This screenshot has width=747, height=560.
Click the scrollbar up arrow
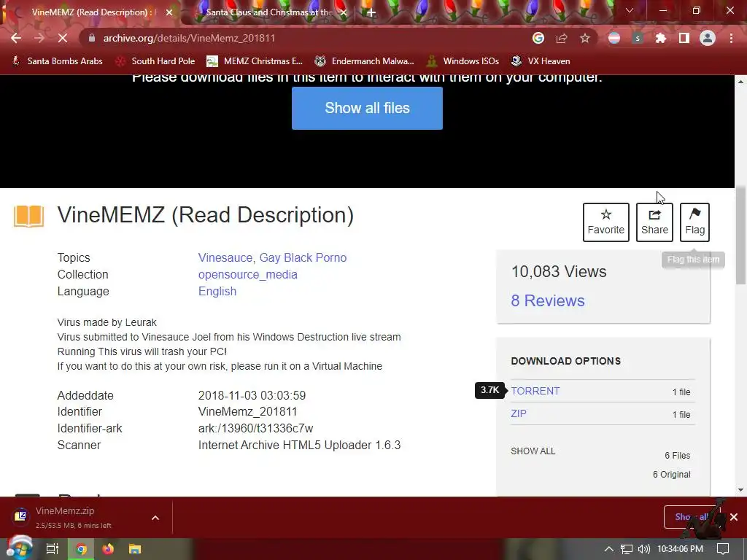[x=741, y=82]
